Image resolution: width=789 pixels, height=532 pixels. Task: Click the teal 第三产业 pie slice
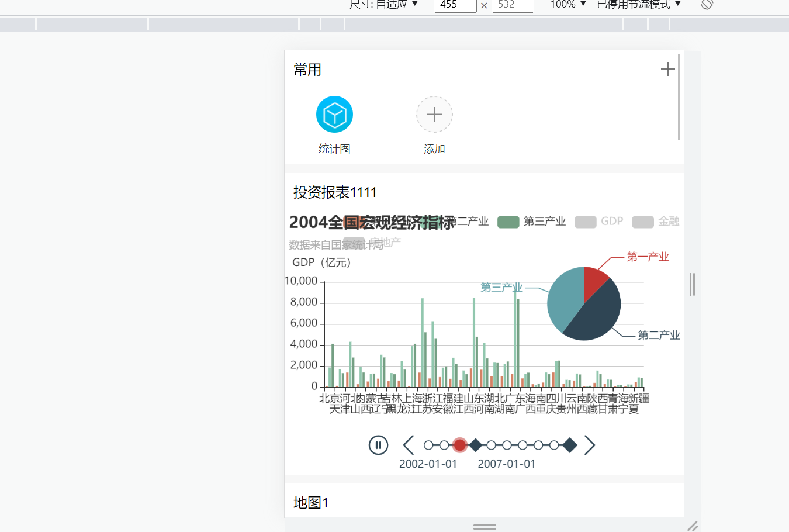coord(565,298)
